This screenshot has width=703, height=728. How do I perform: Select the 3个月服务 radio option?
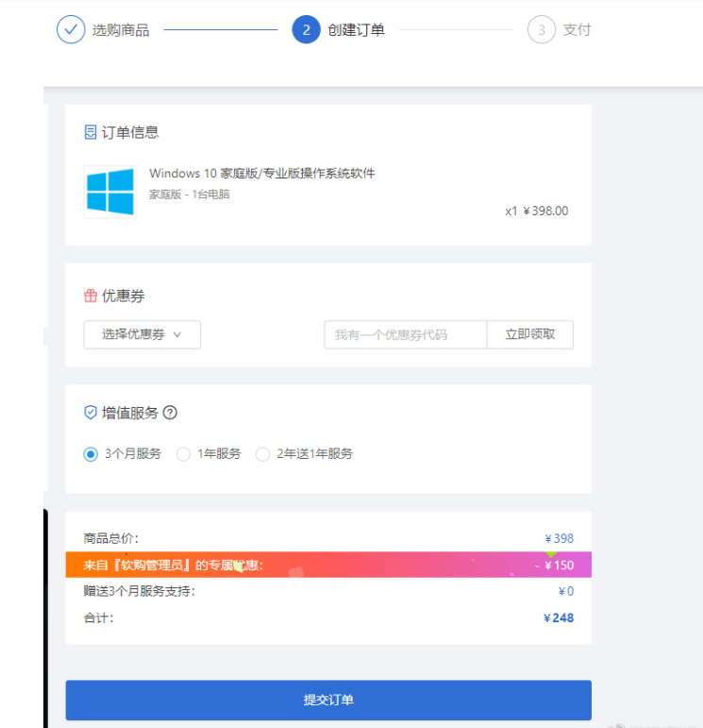(91, 453)
